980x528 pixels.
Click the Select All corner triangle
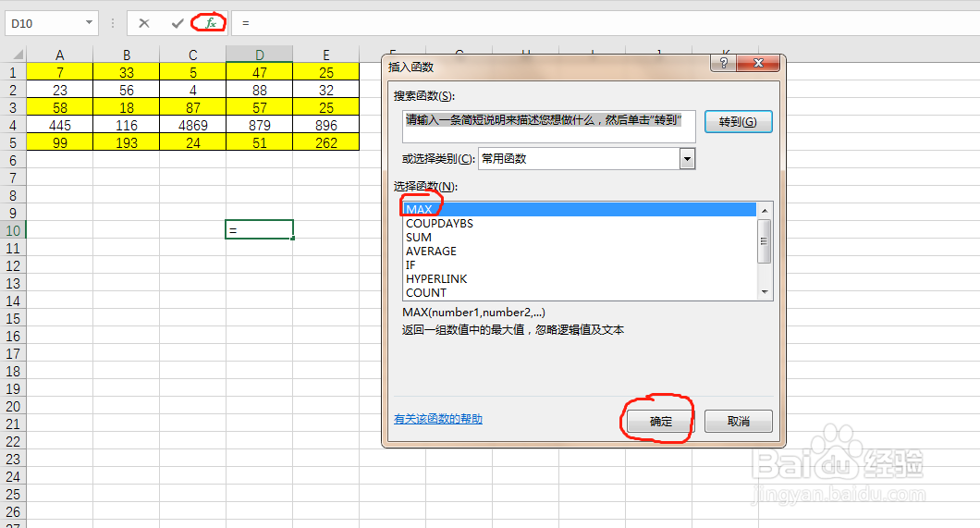pyautogui.click(x=17, y=55)
